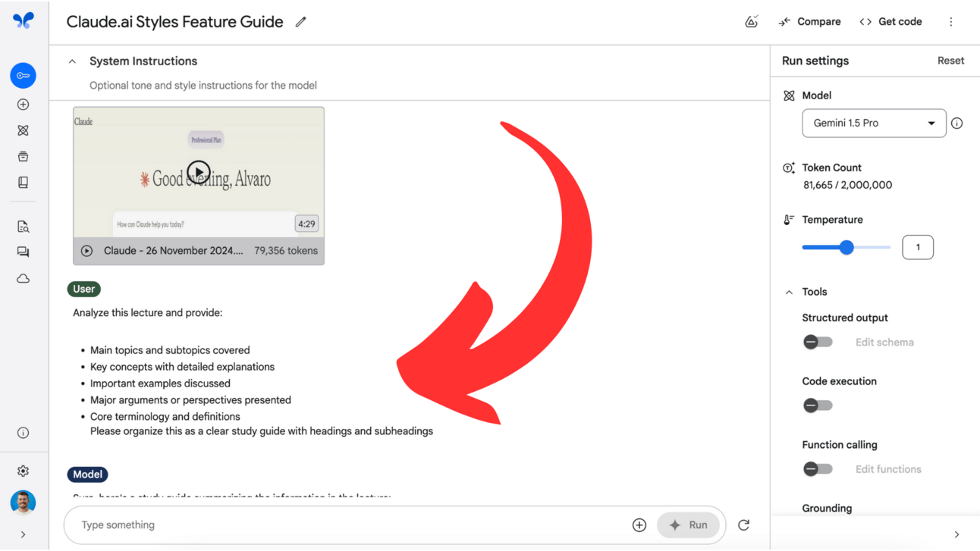980x551 pixels.
Task: Click the Model icon in Run settings
Action: (789, 95)
